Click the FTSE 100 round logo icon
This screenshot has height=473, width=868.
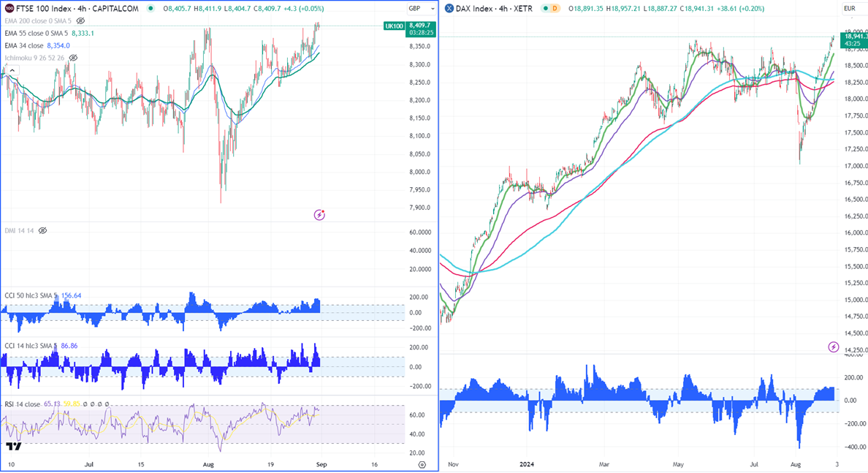click(x=9, y=8)
